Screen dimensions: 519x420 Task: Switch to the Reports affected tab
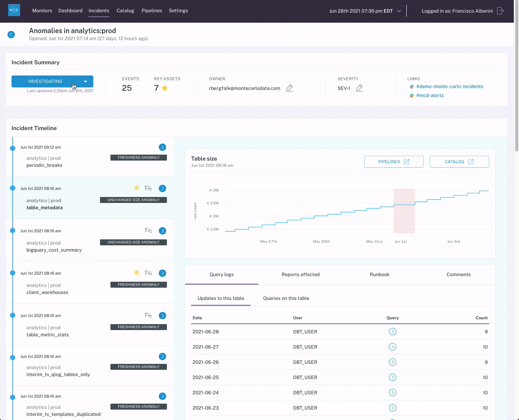click(x=300, y=275)
